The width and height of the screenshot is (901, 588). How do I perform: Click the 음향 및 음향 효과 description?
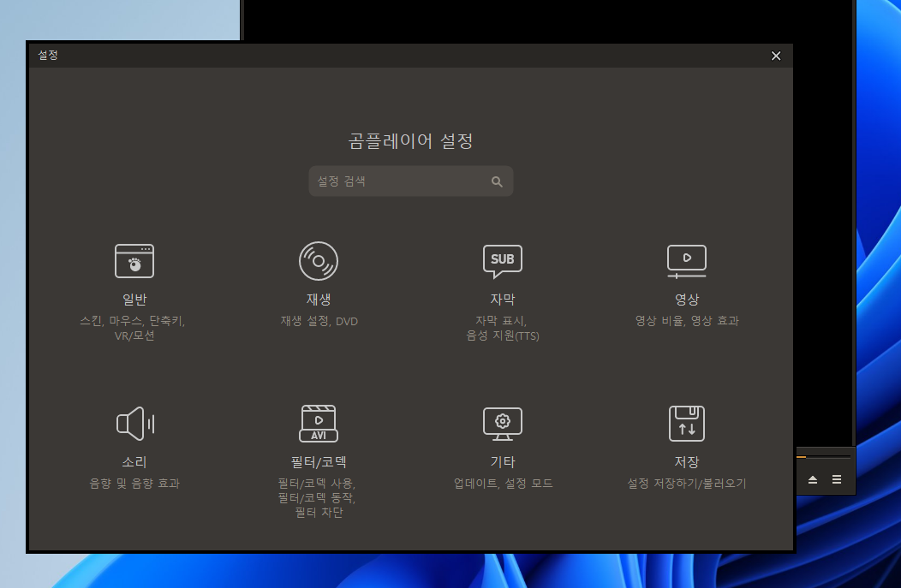[x=134, y=484]
